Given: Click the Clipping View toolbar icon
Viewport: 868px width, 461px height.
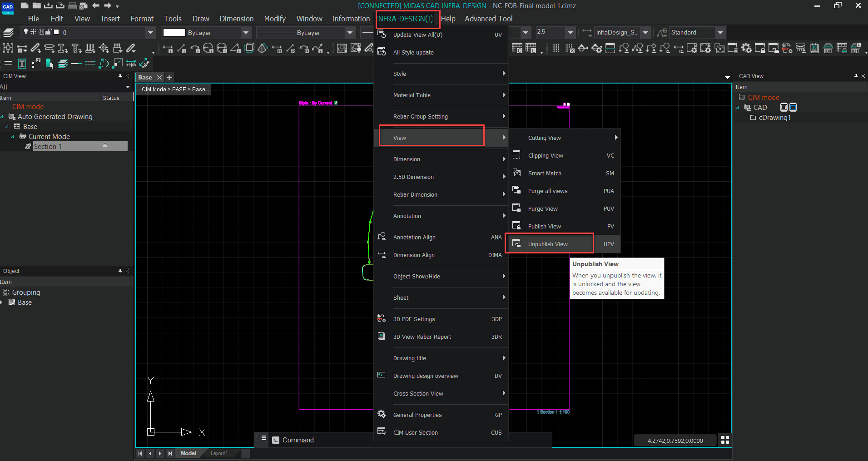Looking at the screenshot, I should coord(610,48).
